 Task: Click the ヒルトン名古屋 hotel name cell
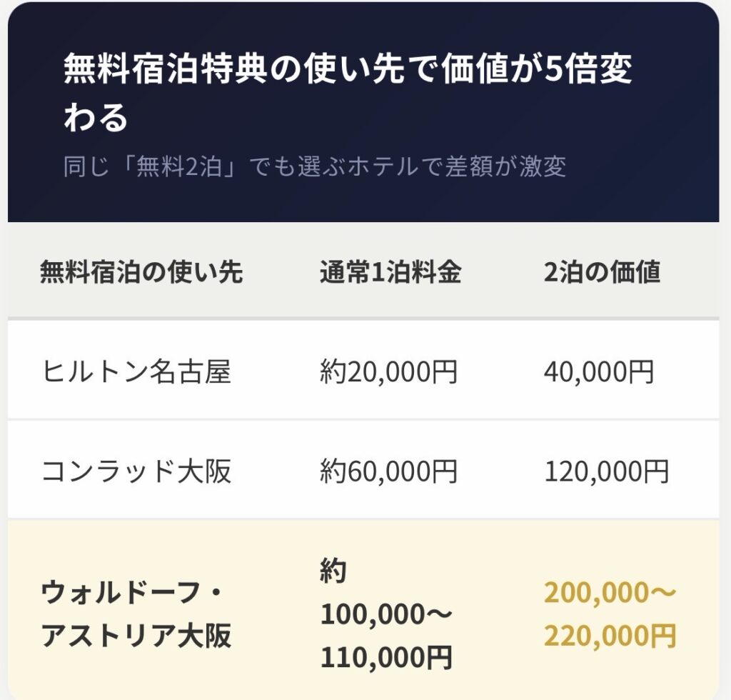click(x=136, y=372)
